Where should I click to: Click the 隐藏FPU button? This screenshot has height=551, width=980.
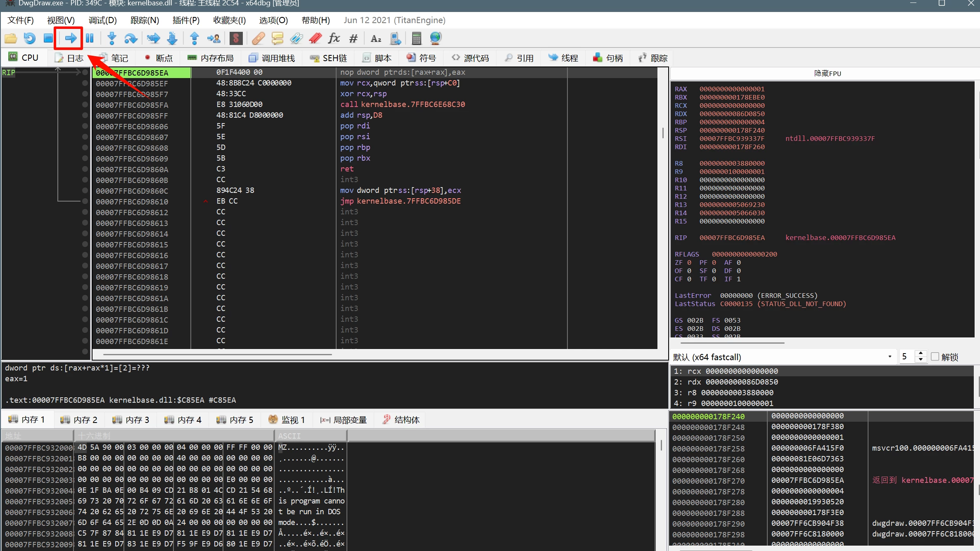[827, 74]
